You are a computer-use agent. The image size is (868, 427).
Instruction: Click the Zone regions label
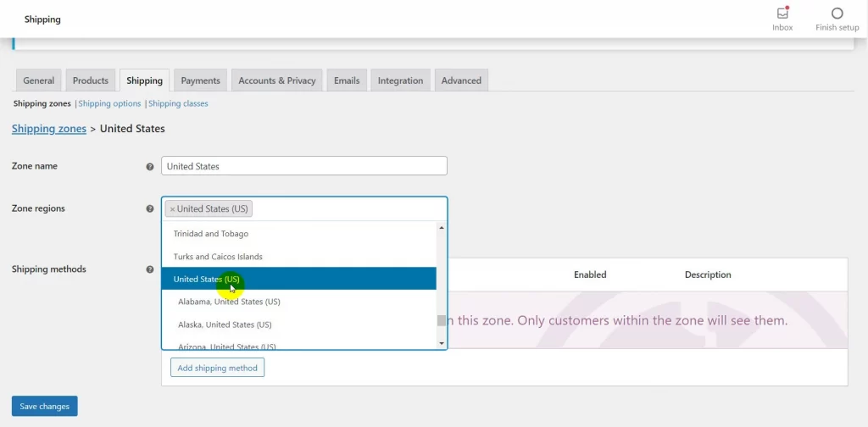(x=38, y=208)
